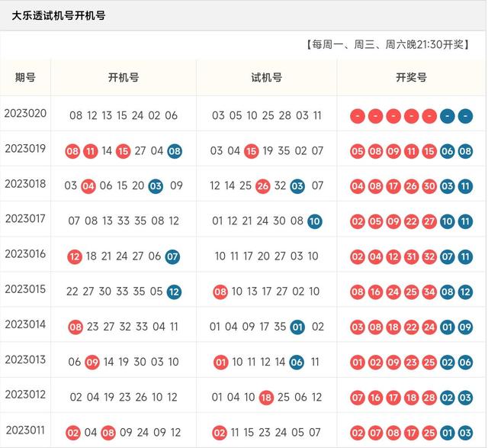The image size is (488, 448).
Task: Click issue number 2023020
Action: pos(25,114)
